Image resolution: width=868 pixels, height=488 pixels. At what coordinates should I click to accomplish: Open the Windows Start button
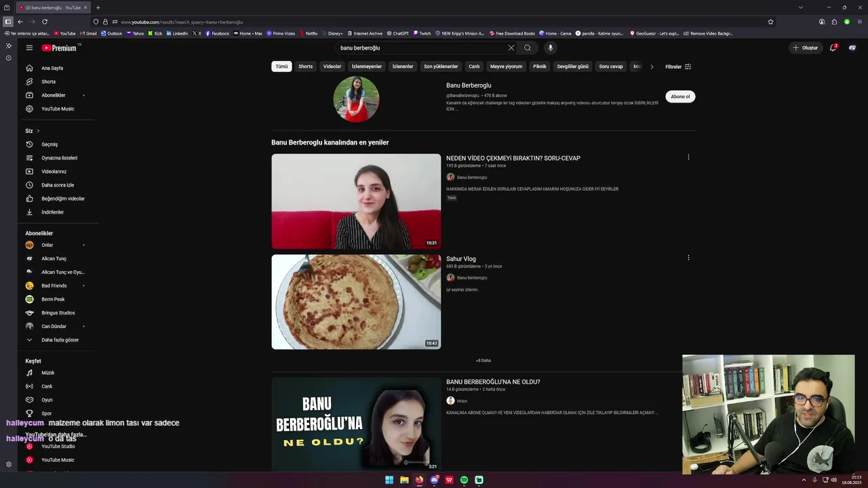tap(389, 480)
